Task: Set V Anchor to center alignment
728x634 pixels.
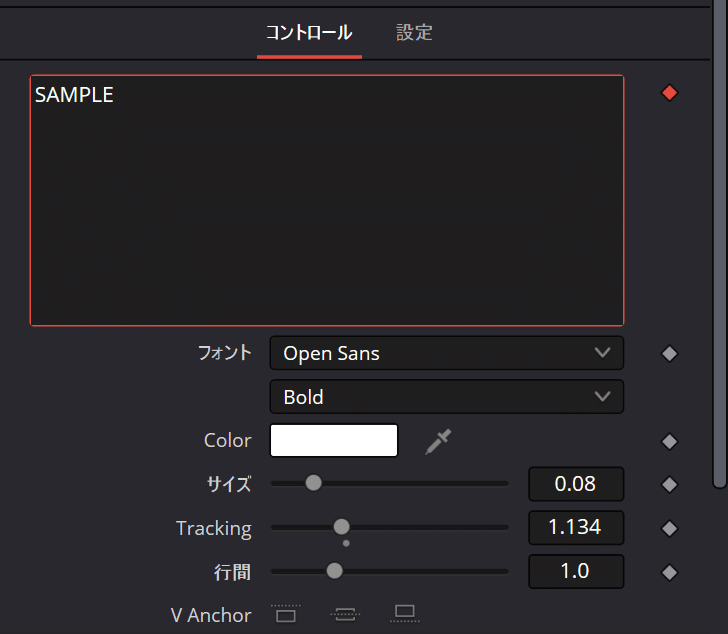Action: [345, 614]
